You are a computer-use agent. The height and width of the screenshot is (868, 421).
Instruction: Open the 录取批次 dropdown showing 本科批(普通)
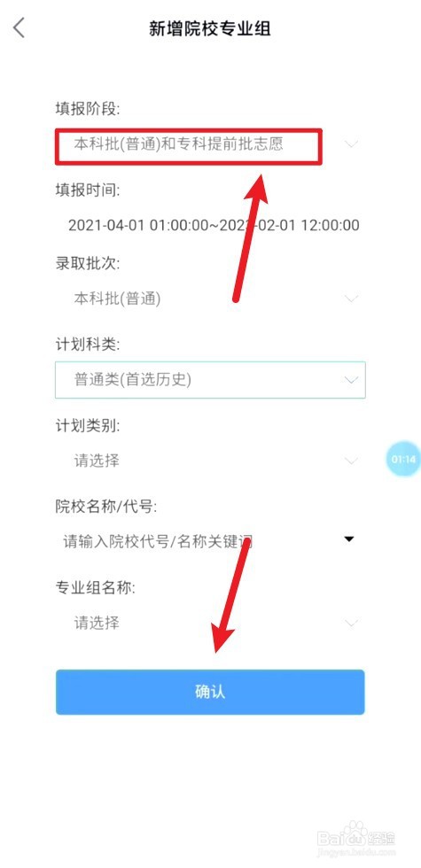pos(210,299)
